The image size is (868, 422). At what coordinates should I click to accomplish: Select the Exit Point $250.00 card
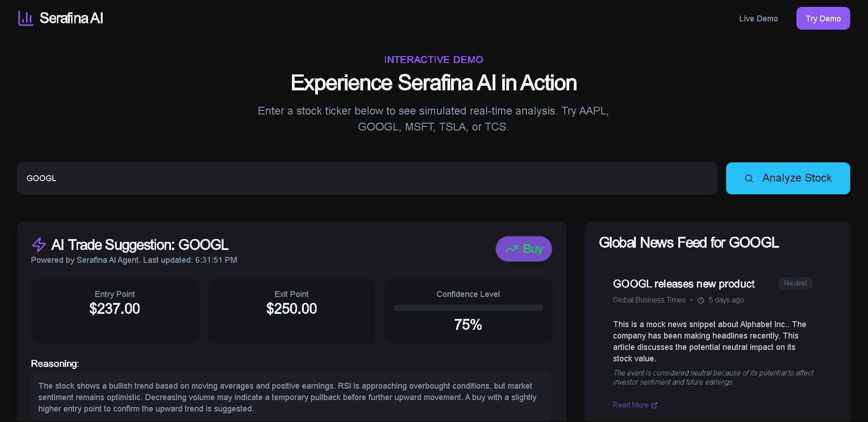291,311
